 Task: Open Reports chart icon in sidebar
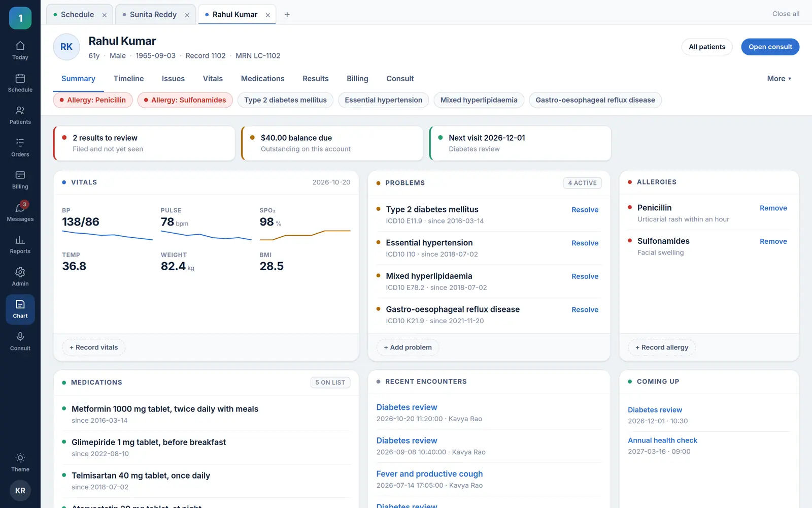pos(20,244)
